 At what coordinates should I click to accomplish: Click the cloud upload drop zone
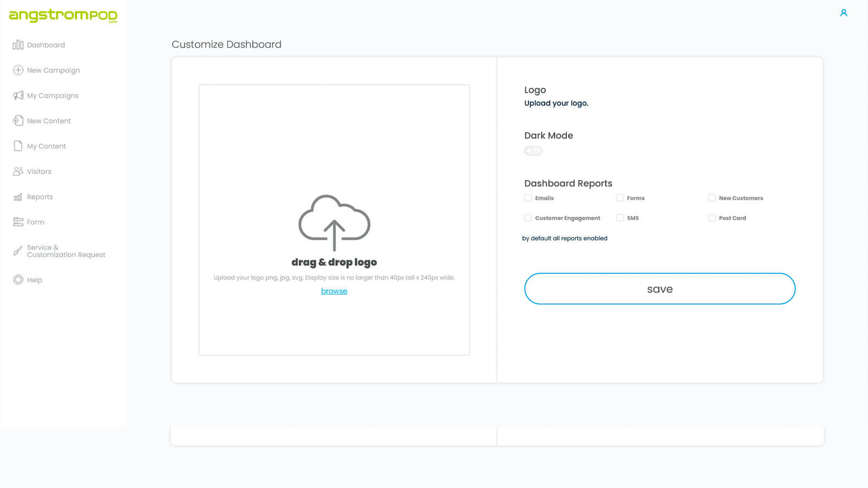[334, 222]
